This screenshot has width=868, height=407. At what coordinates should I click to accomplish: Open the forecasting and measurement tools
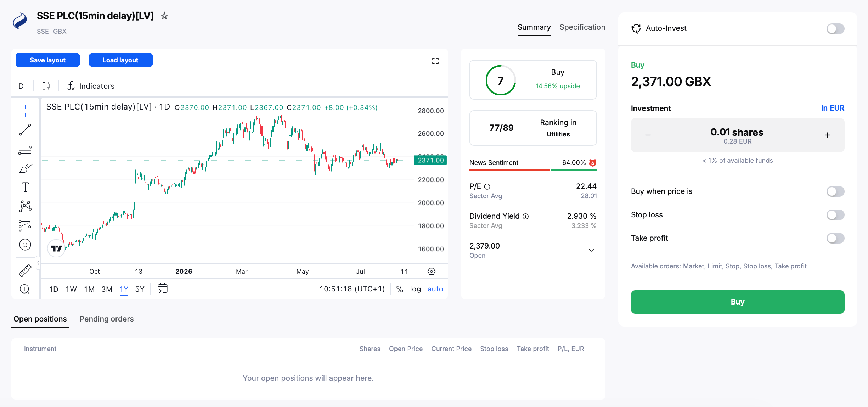click(x=25, y=225)
